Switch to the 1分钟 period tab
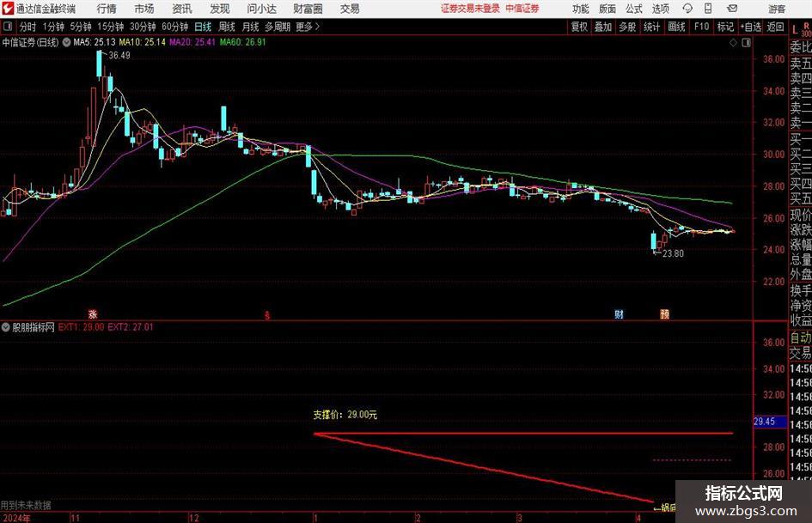 [x=52, y=27]
